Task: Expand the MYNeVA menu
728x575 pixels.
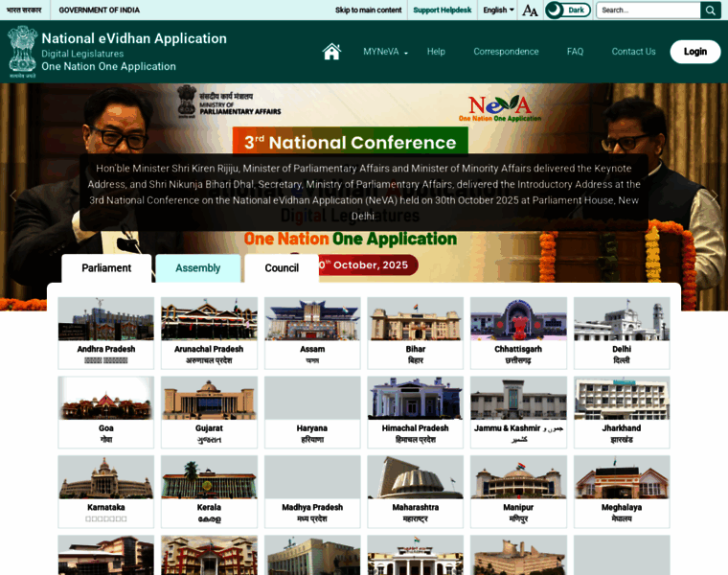Action: coord(385,52)
